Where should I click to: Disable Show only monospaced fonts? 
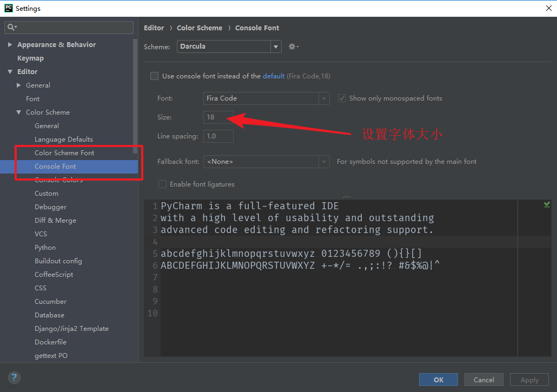(x=342, y=98)
